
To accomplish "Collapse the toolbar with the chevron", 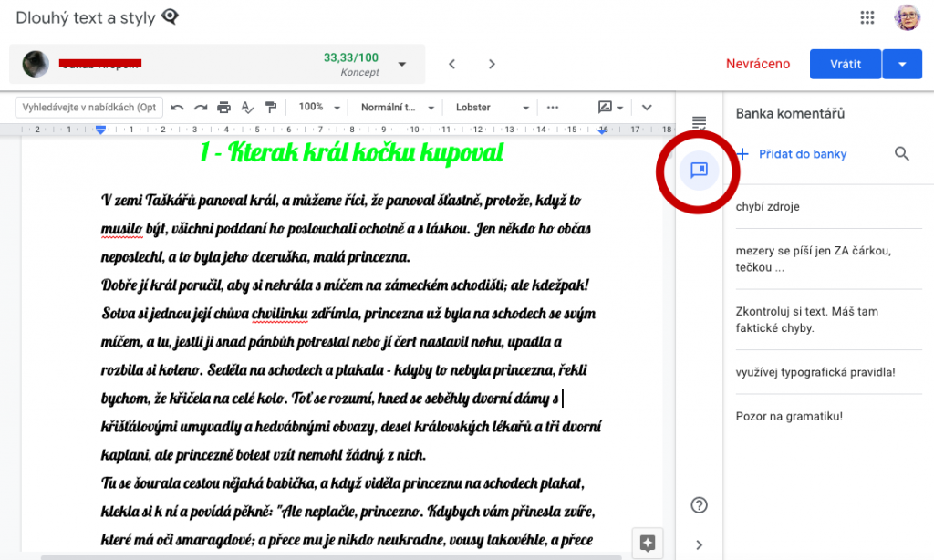I will point(647,108).
